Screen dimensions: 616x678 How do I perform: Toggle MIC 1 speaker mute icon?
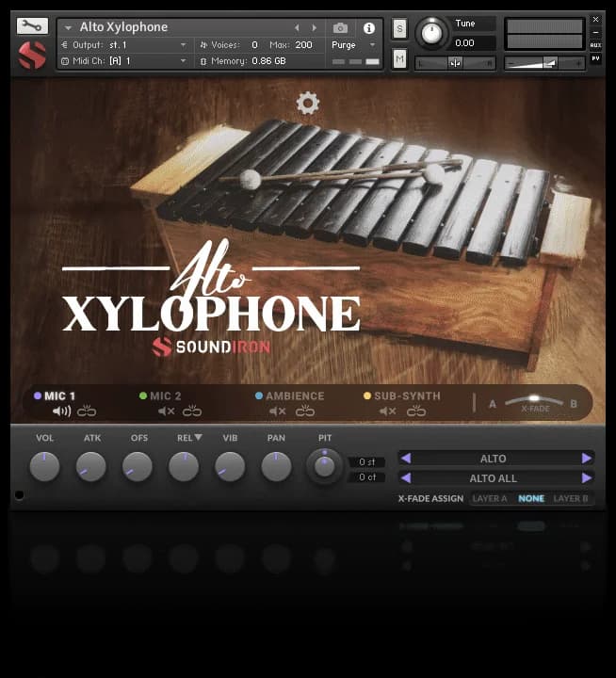click(x=61, y=411)
